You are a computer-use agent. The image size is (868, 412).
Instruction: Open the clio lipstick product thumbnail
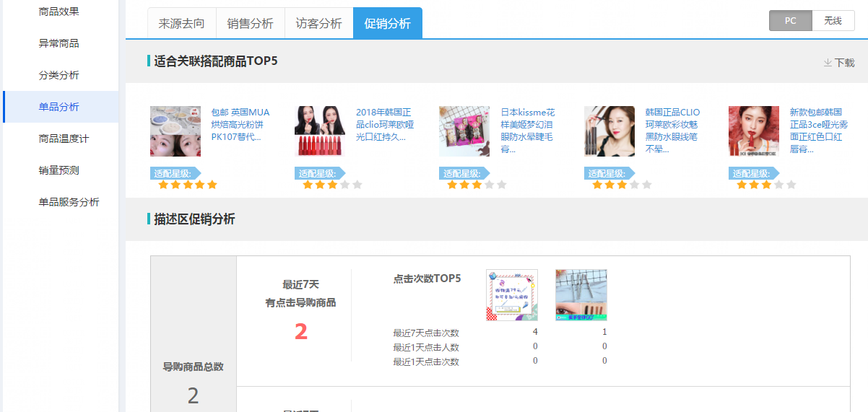click(x=320, y=131)
